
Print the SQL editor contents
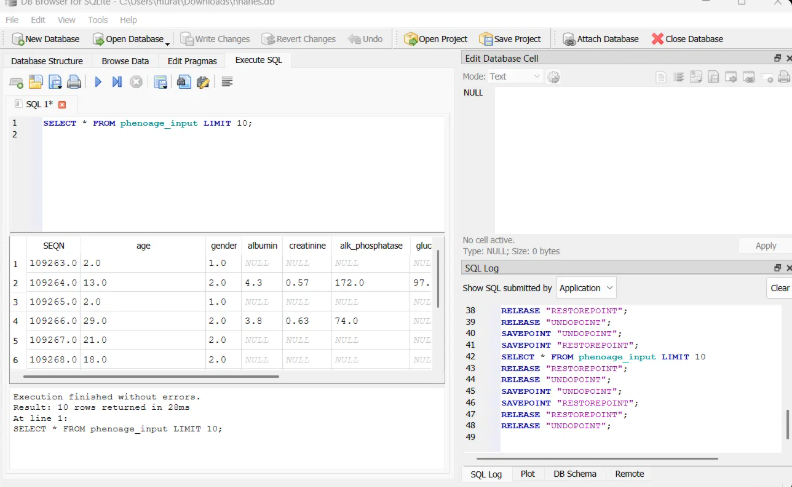coord(74,82)
